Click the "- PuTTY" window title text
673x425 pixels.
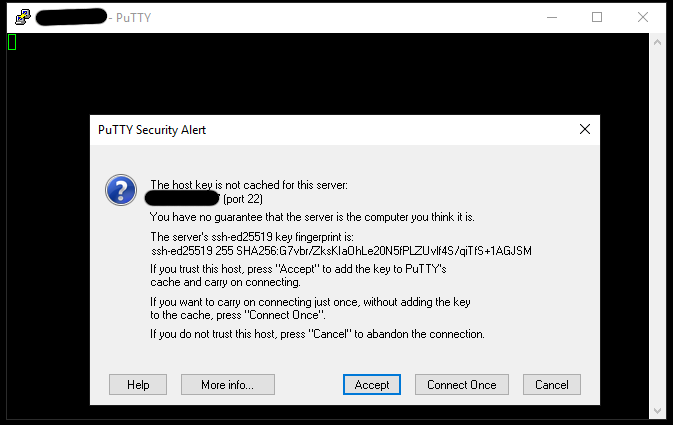(x=130, y=18)
